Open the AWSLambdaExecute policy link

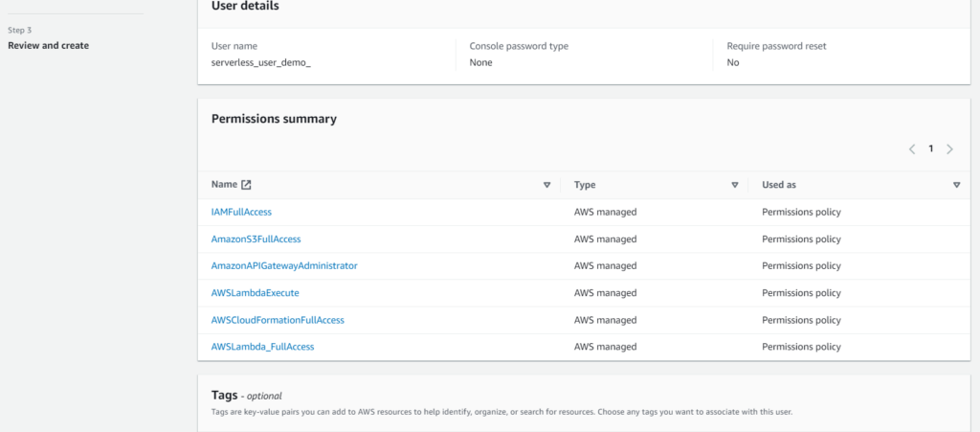pyautogui.click(x=255, y=292)
